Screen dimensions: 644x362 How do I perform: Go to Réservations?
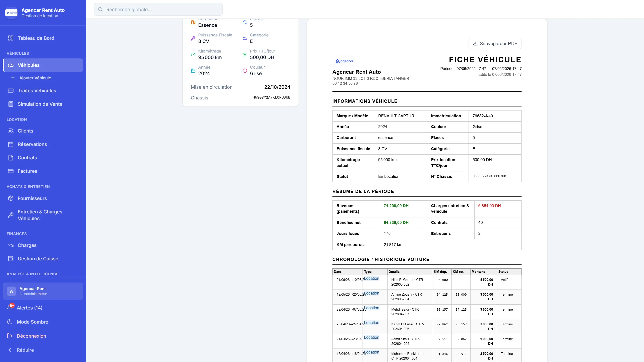click(x=43, y=144)
